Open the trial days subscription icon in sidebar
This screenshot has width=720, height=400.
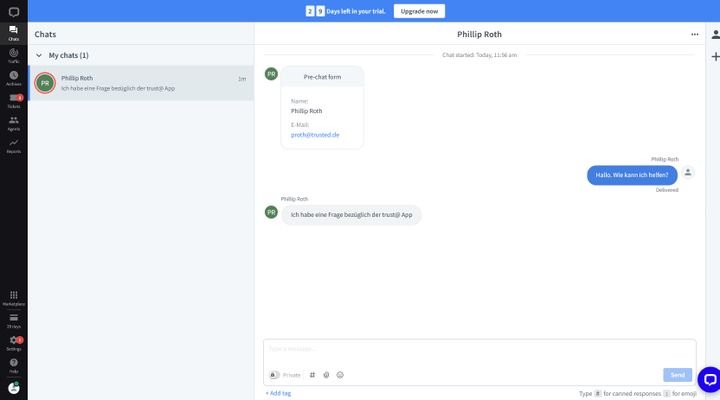tap(14, 321)
